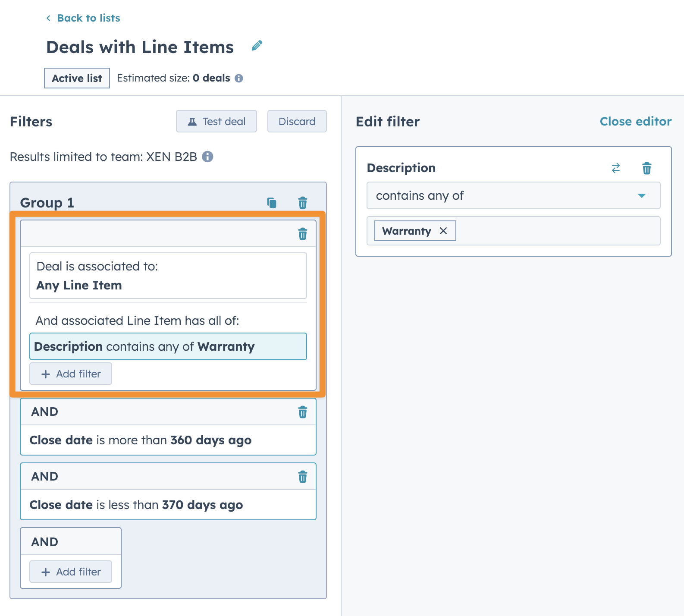The height and width of the screenshot is (616, 684).
Task: Delete the 360 days ago filter
Action: tap(303, 412)
